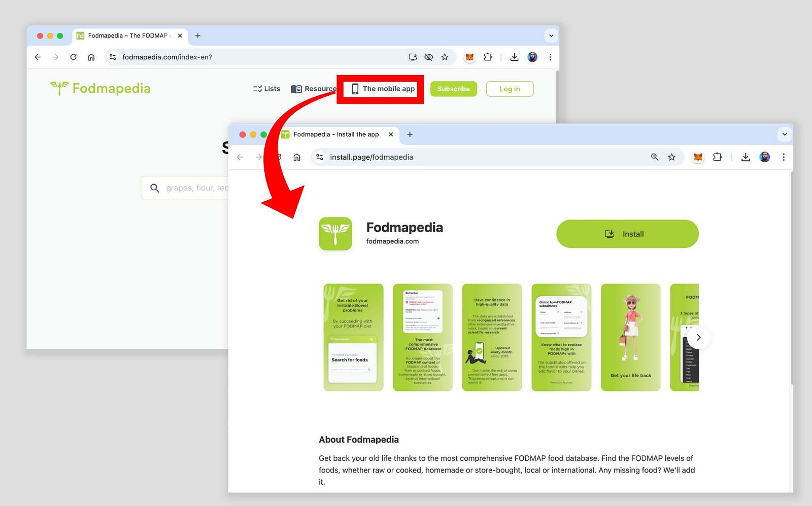Screen dimensions: 812x506
Task: Open downloads in the front install window
Action: click(x=746, y=157)
